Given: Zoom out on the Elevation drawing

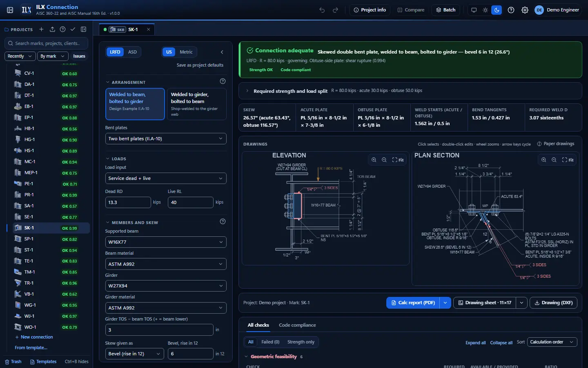Looking at the screenshot, I should (x=384, y=160).
